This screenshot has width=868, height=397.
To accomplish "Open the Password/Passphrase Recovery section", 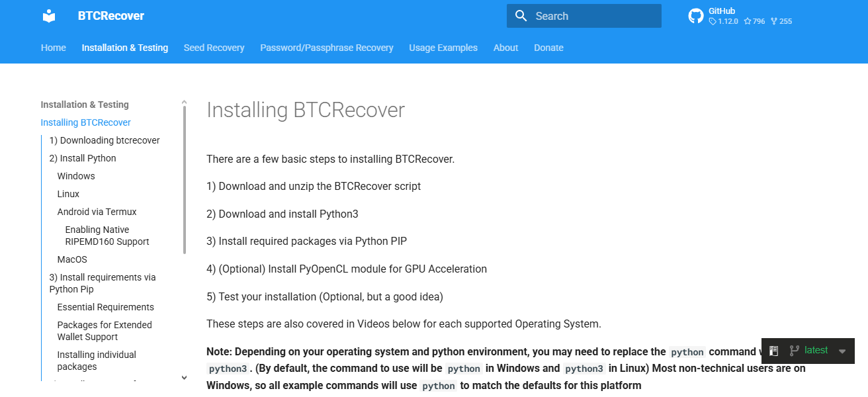I will tap(326, 48).
